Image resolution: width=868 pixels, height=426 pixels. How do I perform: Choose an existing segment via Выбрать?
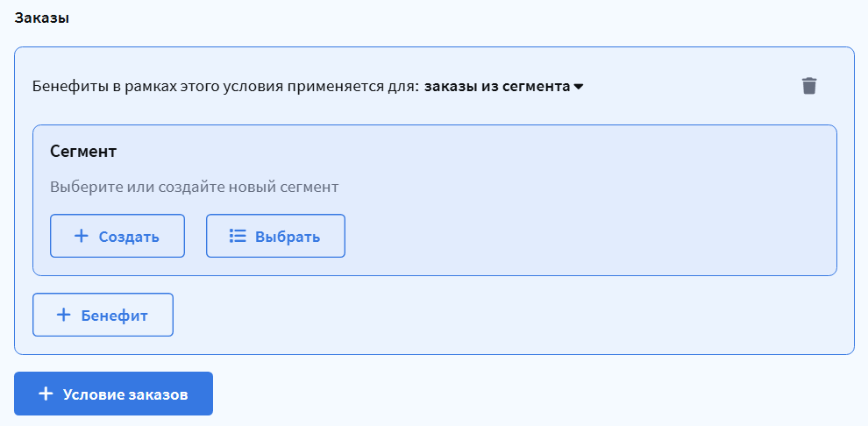pos(275,236)
